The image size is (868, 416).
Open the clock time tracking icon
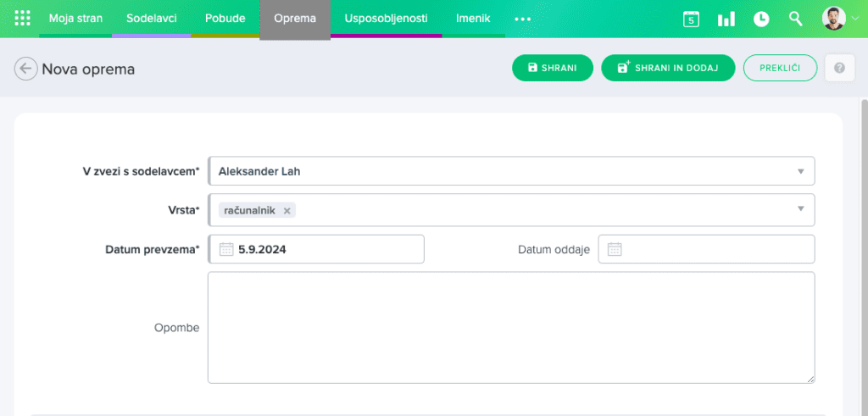pos(761,19)
